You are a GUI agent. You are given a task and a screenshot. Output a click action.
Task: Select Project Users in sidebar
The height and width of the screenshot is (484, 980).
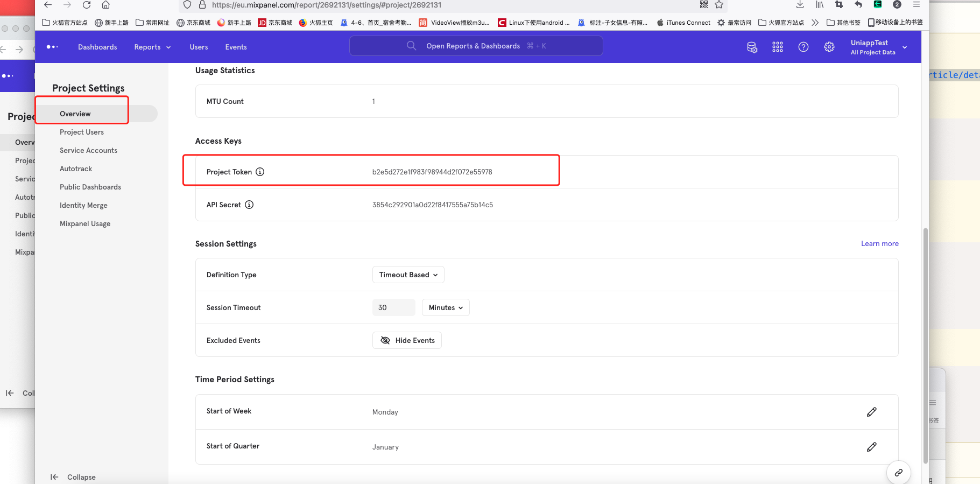click(x=82, y=132)
